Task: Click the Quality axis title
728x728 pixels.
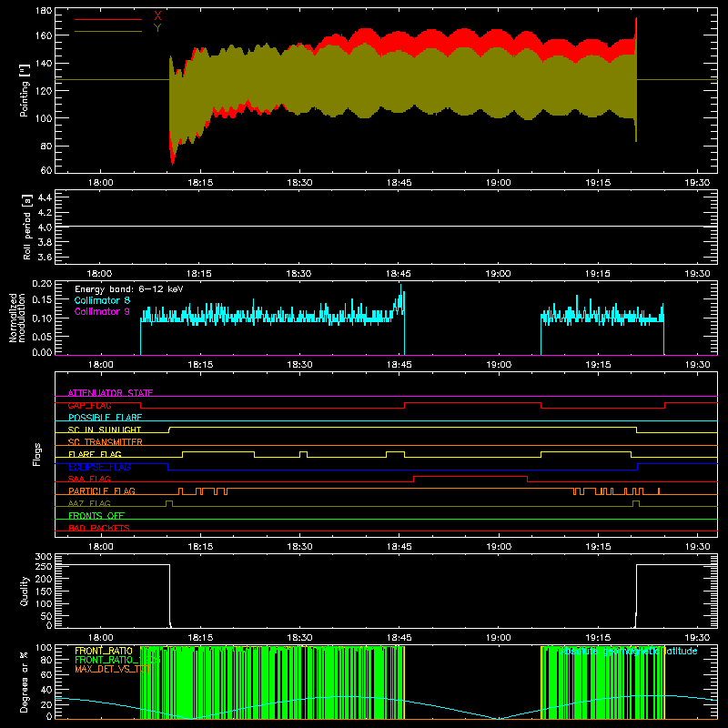Action: tap(25, 591)
